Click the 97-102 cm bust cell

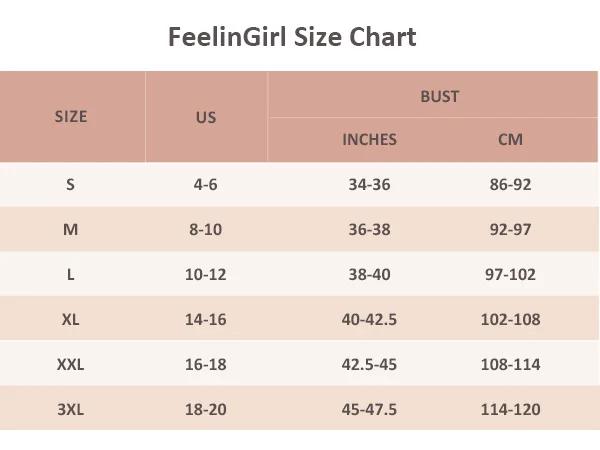(510, 274)
